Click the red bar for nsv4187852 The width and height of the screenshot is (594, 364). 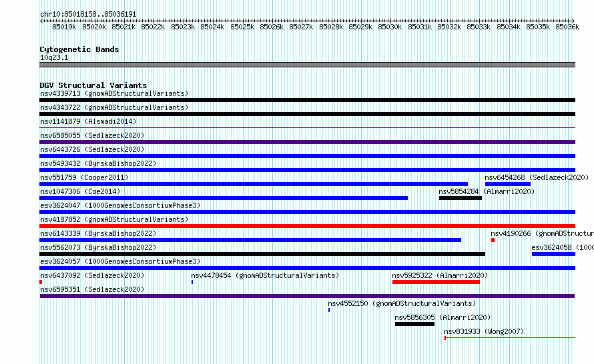coord(307,226)
